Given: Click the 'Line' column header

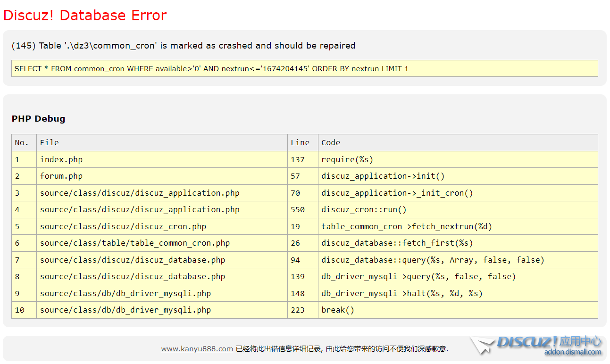Looking at the screenshot, I should [x=300, y=142].
